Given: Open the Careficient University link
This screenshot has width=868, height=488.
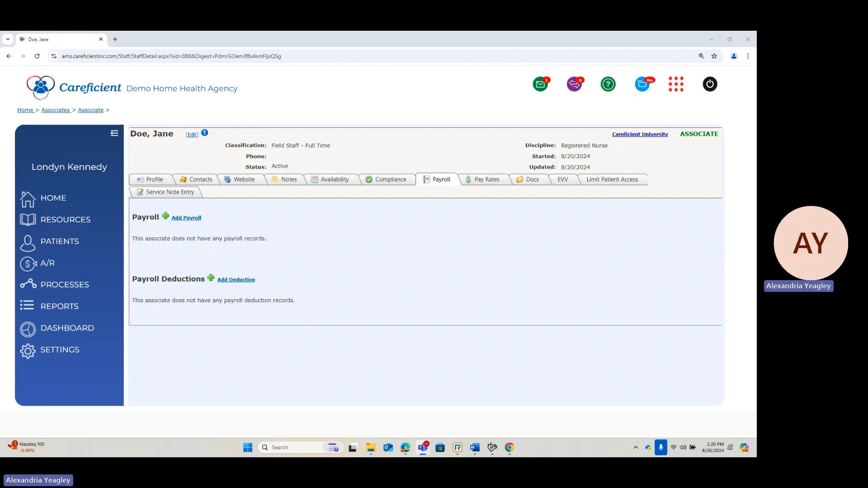Looking at the screenshot, I should point(640,134).
